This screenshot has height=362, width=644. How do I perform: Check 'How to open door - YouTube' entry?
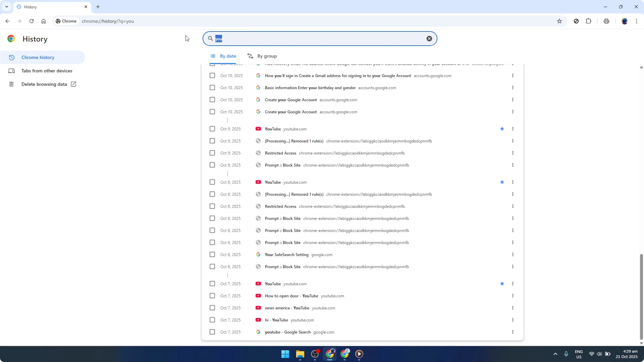click(x=212, y=296)
